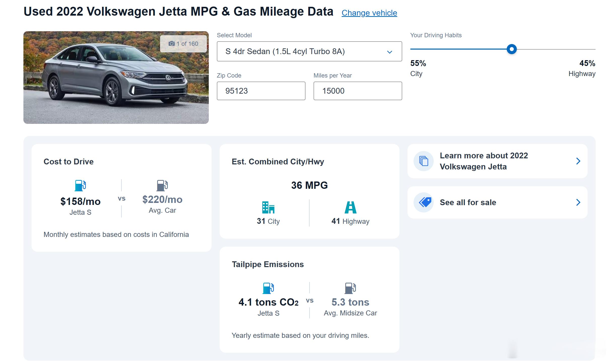Click the yearly estimate note under emissions
Viewport: 611px width, 364px height.
pyautogui.click(x=300, y=336)
